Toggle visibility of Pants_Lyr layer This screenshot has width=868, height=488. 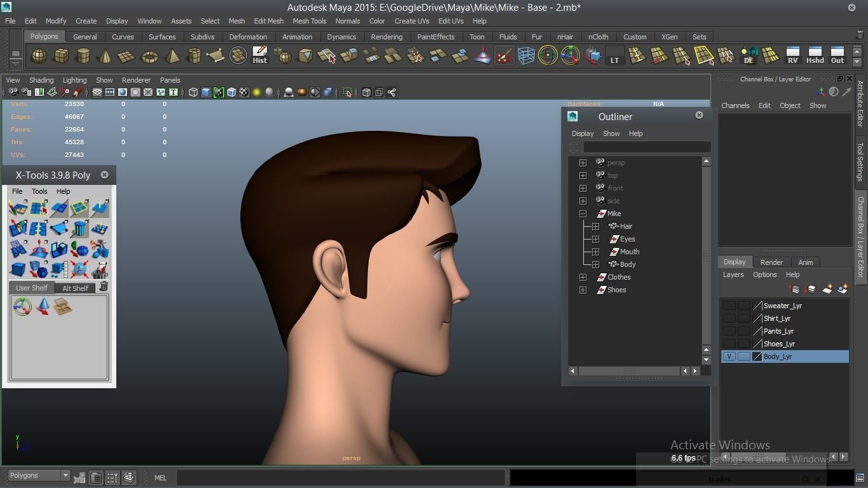(x=729, y=331)
